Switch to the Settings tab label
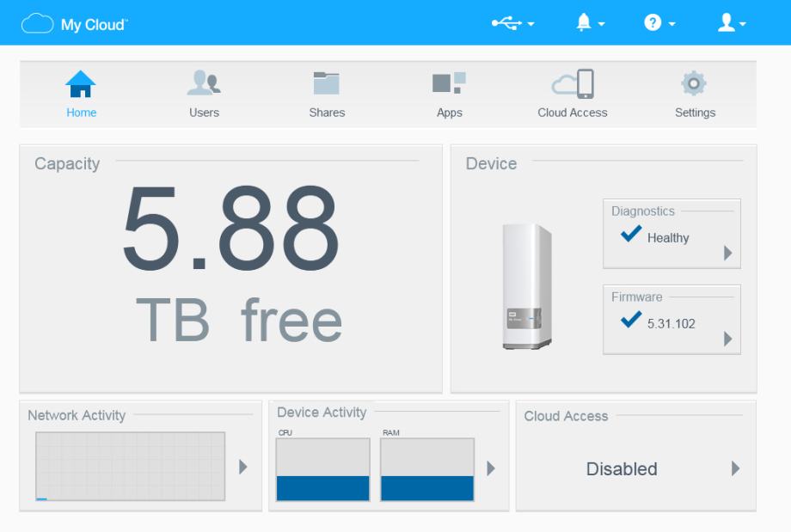Screen dimensions: 791x532 [x=696, y=113]
